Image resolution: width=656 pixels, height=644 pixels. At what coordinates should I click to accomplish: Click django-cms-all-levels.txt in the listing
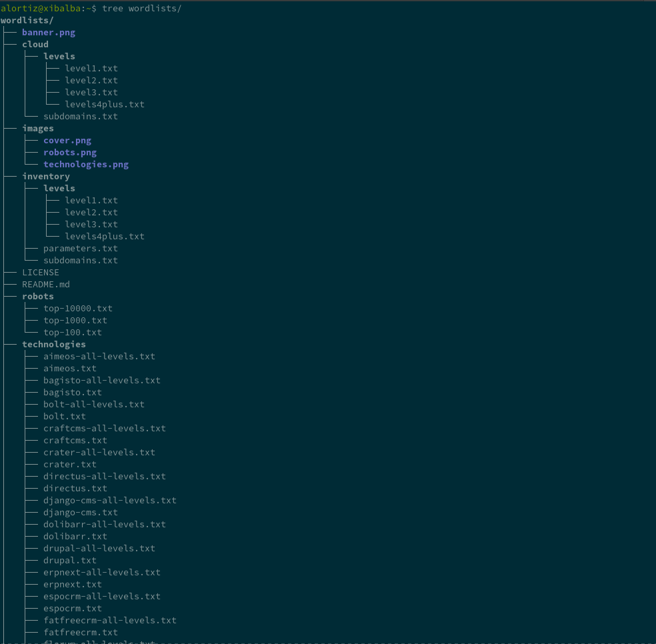(x=109, y=501)
